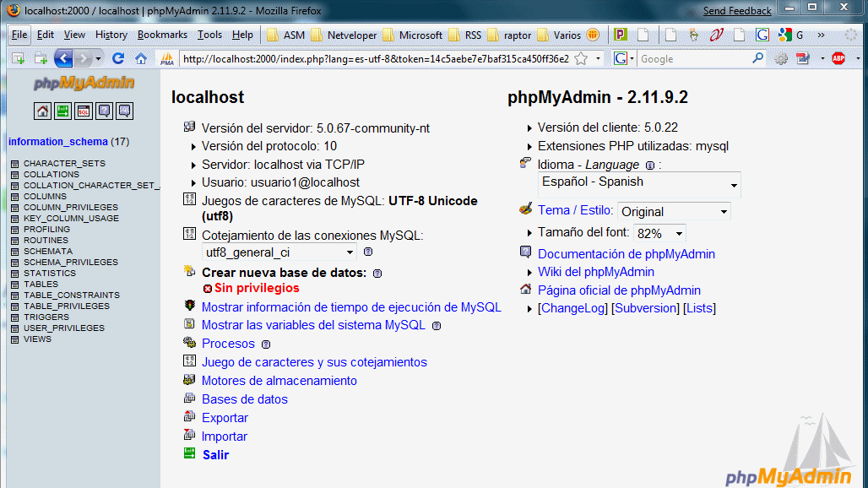This screenshot has width=868, height=488.
Task: Open the Idioma language dropdown Español - Spanish
Action: point(639,185)
